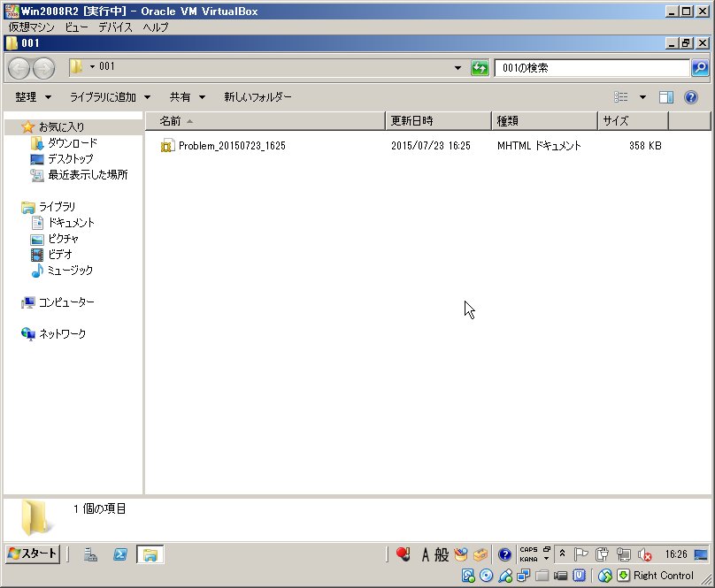
Task: Click the optical drive icon in VirtualBox status bar
Action: point(486,576)
